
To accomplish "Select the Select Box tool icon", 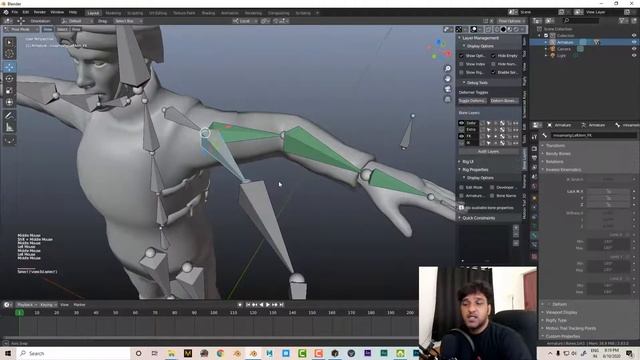I will click(9, 42).
